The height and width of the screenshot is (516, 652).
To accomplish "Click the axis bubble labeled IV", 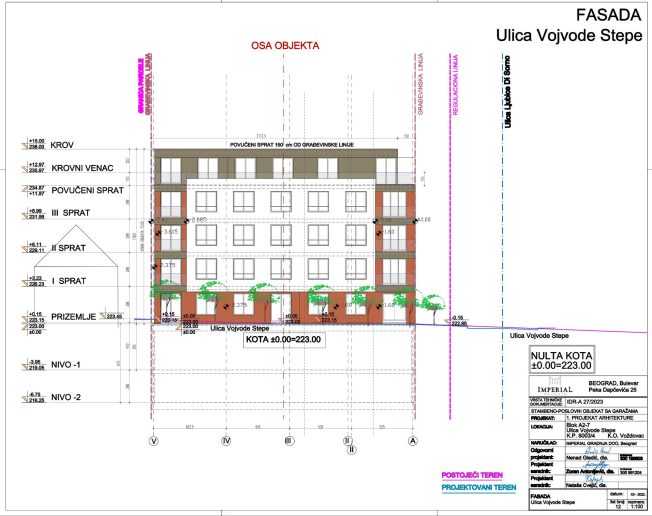I will (x=226, y=441).
